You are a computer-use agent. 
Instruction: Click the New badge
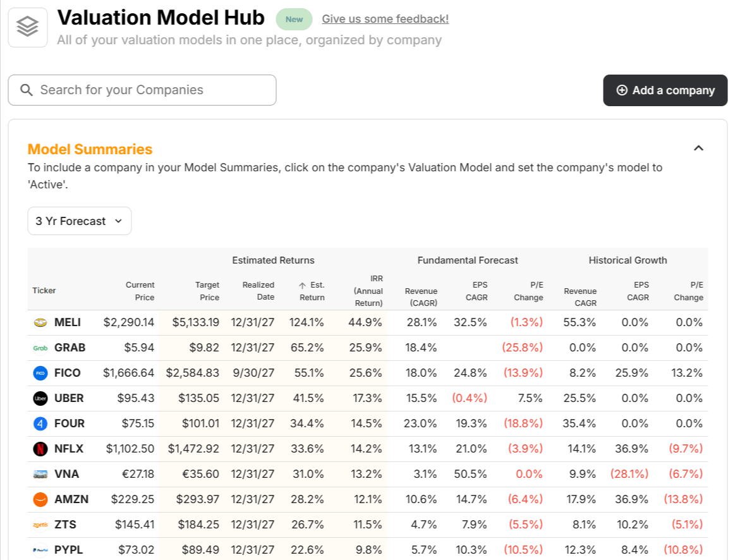click(294, 19)
